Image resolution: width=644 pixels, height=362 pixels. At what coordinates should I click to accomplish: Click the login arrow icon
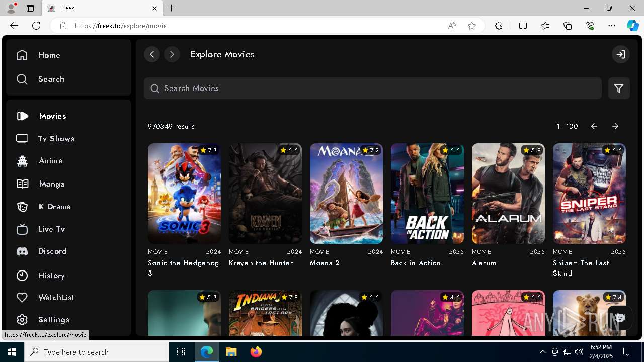(x=621, y=54)
